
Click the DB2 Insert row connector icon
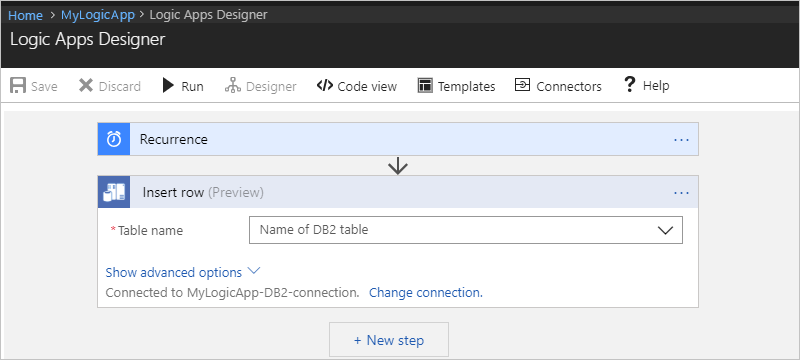point(114,192)
